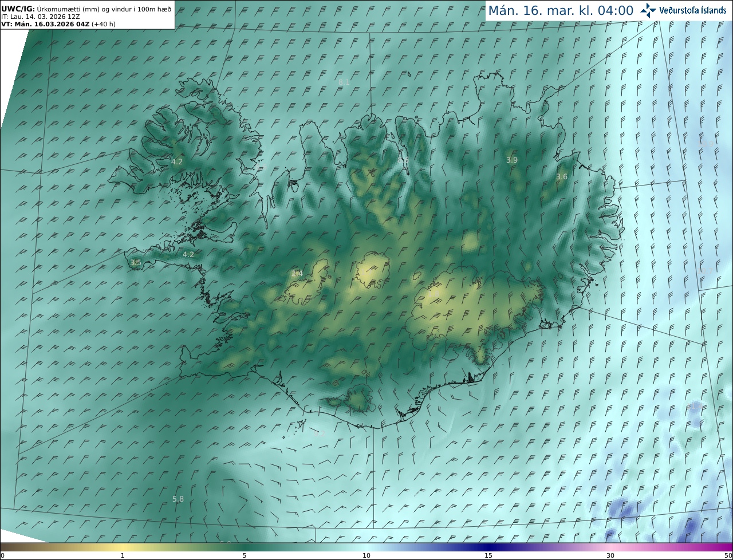The image size is (733, 560).
Task: Click the 8.1 value north of Iceland
Action: 344,82
